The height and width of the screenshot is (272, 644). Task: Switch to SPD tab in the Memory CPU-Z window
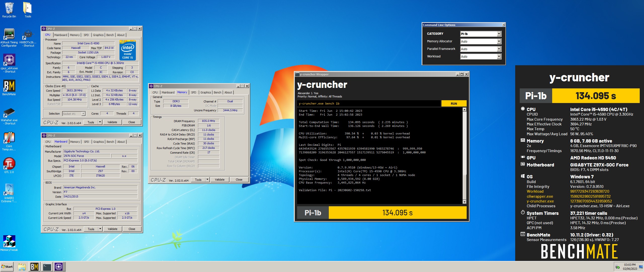pos(193,92)
